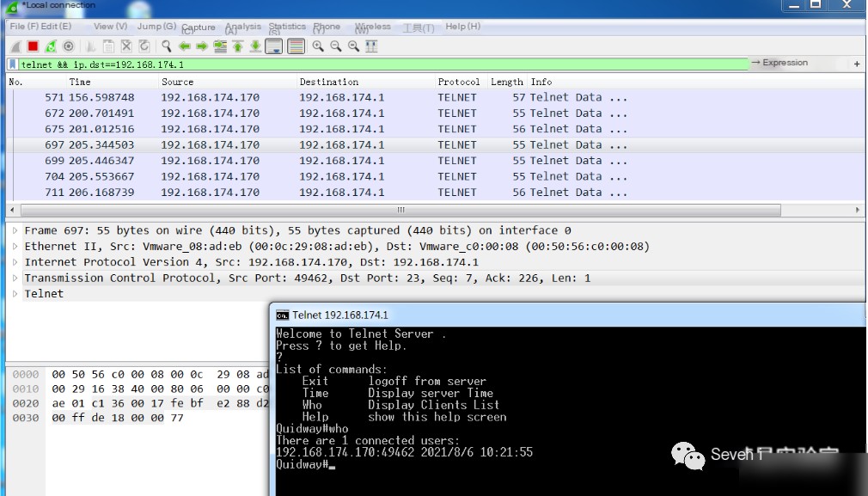This screenshot has width=868, height=496.
Task: Open the Statistics menu
Action: pos(287,28)
